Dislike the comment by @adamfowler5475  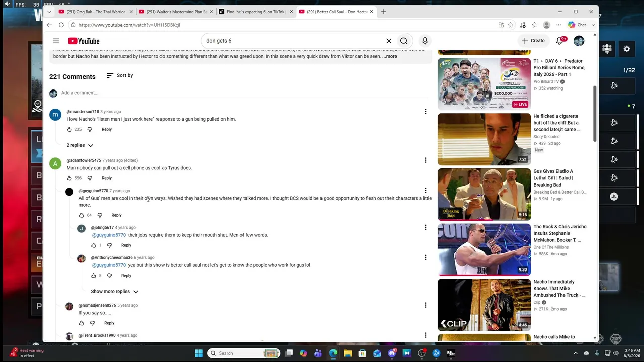(x=90, y=178)
